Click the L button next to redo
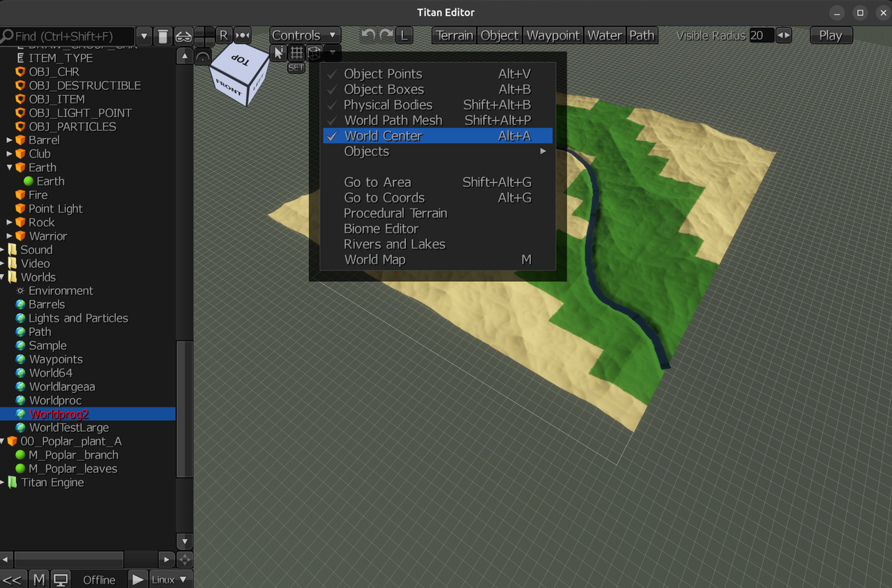Image resolution: width=892 pixels, height=588 pixels. [404, 36]
